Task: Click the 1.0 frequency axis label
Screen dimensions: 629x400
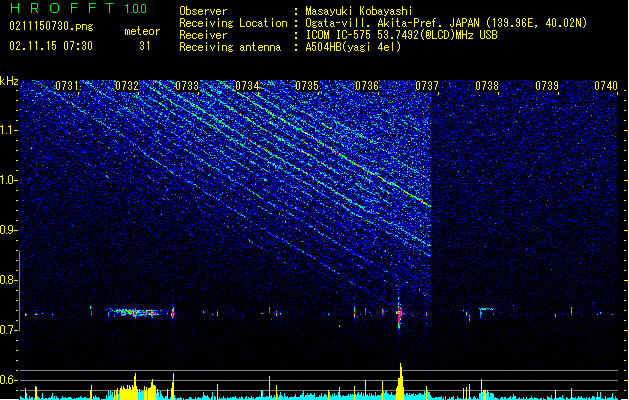Action: [x=9, y=180]
